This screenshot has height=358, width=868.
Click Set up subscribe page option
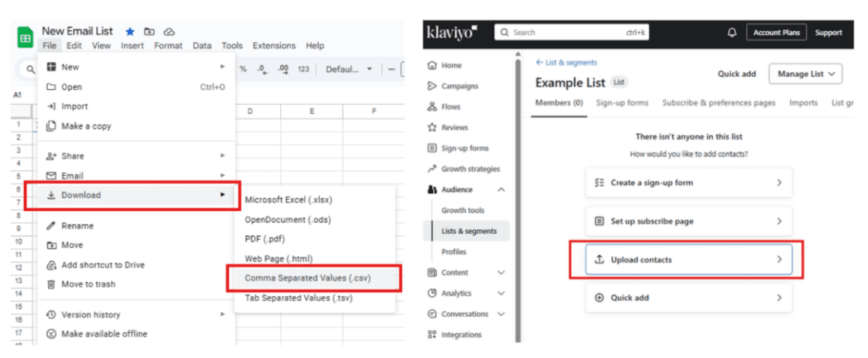(x=689, y=221)
